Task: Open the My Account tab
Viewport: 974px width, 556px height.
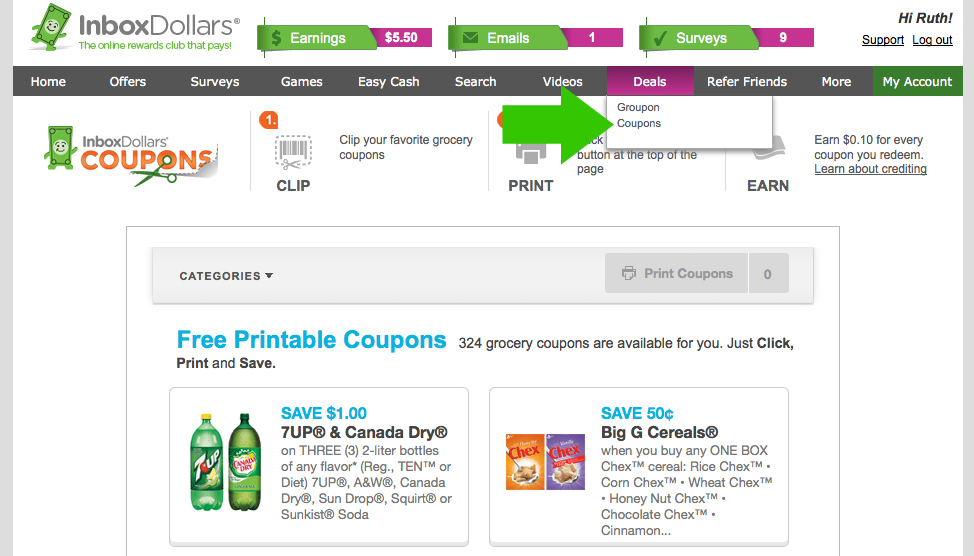Action: pos(917,82)
